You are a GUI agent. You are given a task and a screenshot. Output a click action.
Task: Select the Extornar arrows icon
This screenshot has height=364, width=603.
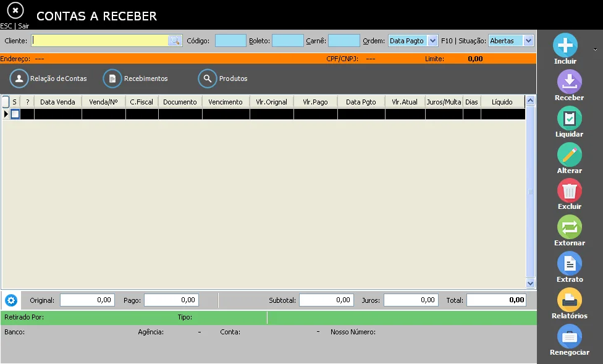[569, 227]
